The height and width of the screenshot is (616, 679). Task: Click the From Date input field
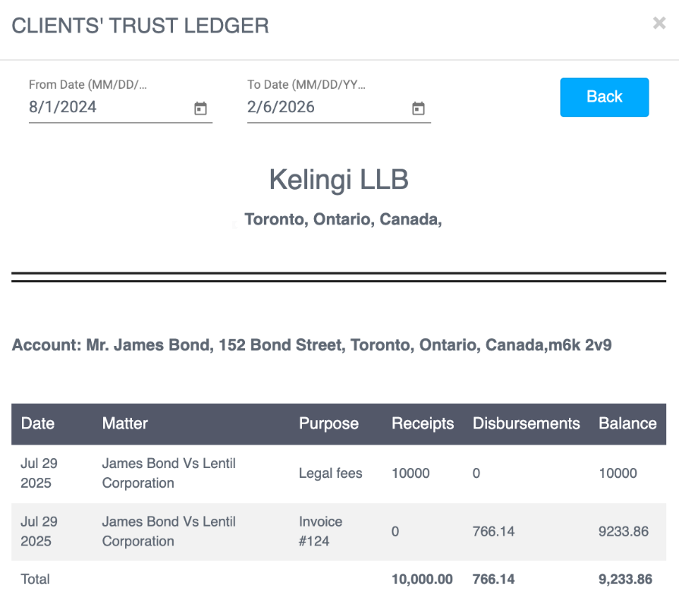tap(106, 107)
